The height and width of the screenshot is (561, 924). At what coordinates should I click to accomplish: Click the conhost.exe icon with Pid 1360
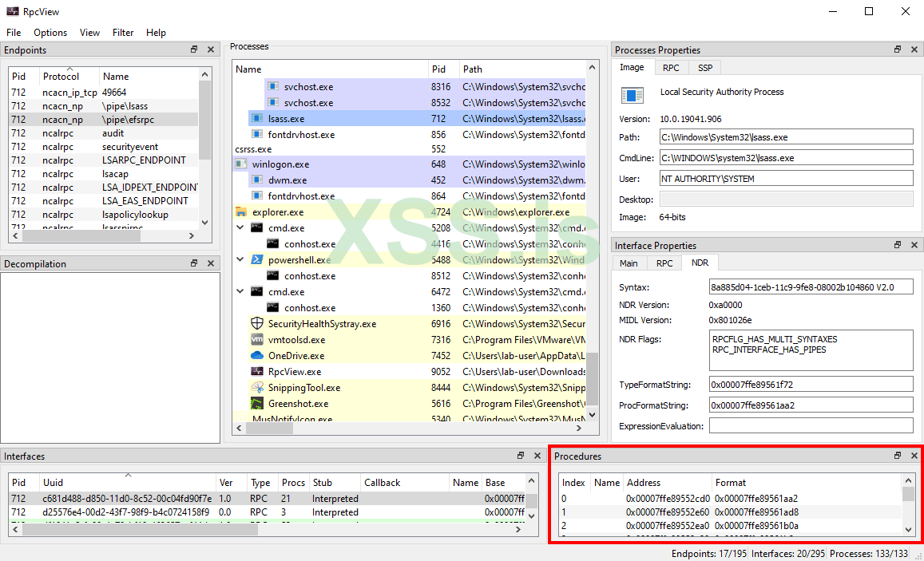[273, 307]
